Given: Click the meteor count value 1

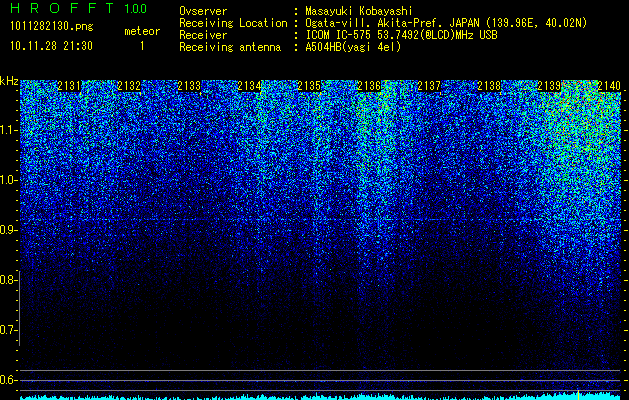Looking at the screenshot, I should (x=142, y=46).
